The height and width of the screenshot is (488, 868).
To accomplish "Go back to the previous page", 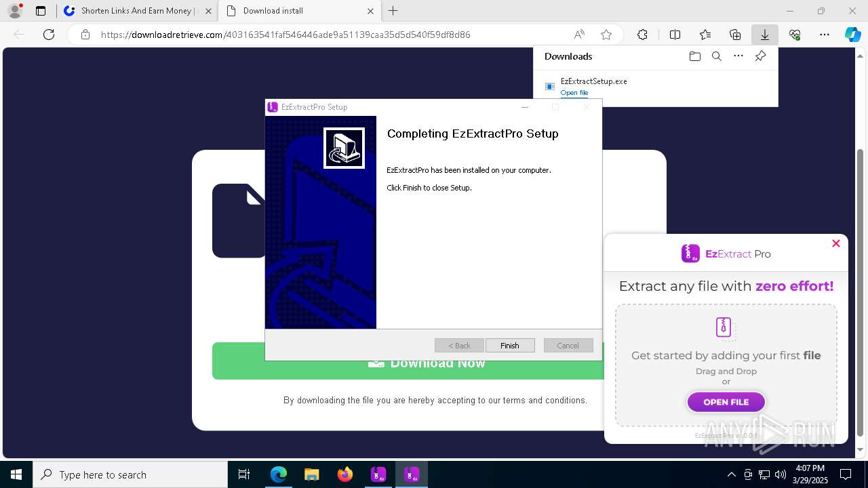I will pos(19,35).
